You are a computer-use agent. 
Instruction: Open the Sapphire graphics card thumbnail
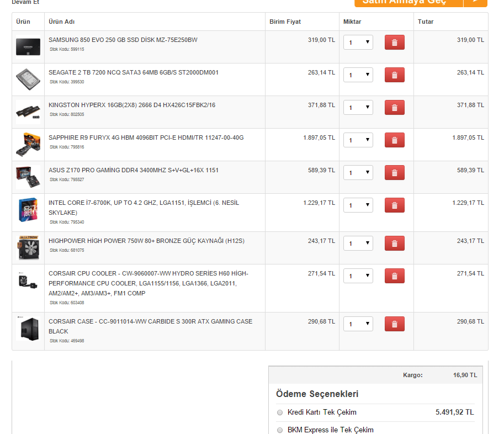click(x=28, y=145)
